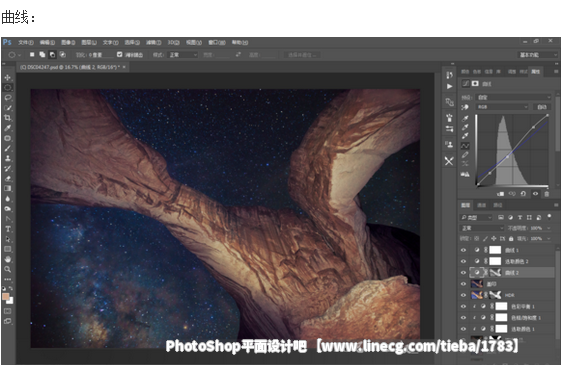Viewport: 574px width, 365px height.
Task: Open the selection style dropdown in options bar
Action: pos(183,55)
